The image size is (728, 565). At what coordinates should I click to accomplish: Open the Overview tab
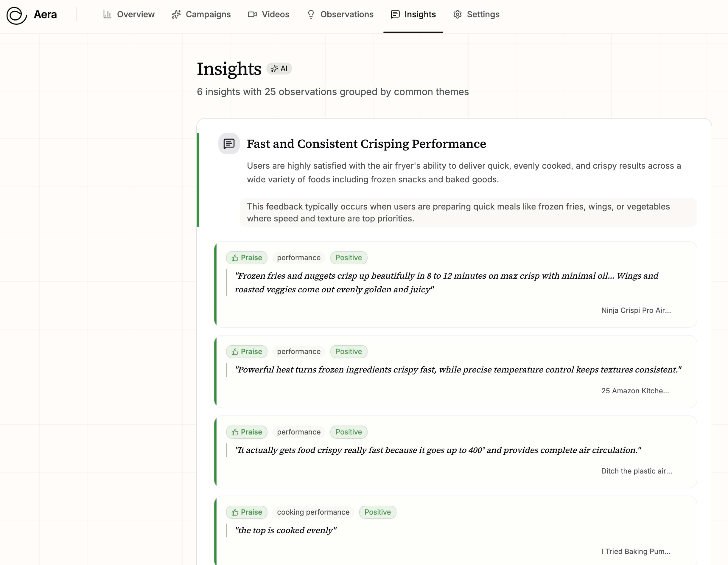pyautogui.click(x=136, y=14)
